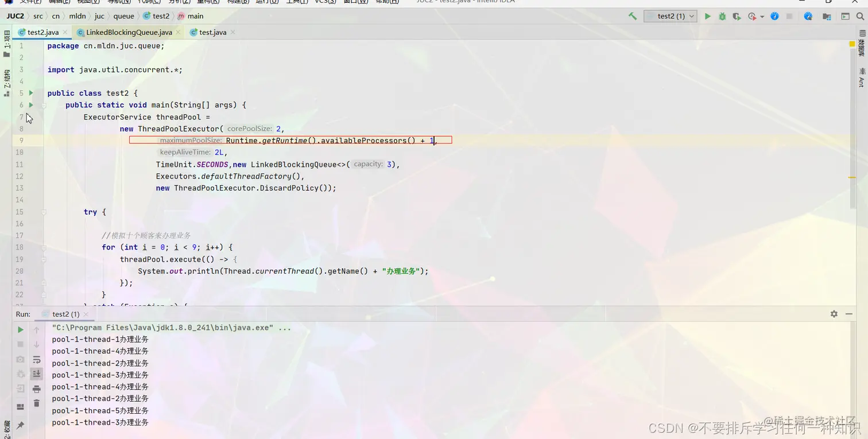The height and width of the screenshot is (439, 868).
Task: Open the Ant tool window on the right edge
Action: [x=861, y=77]
